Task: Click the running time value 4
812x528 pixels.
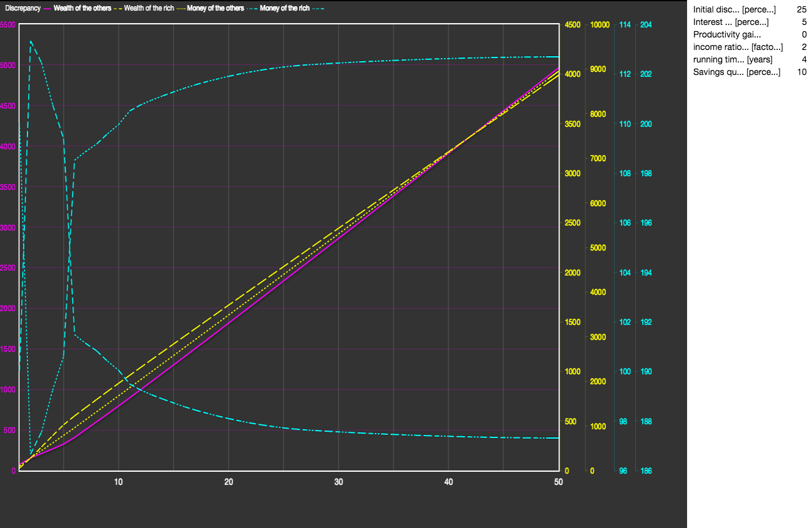Action: pyautogui.click(x=804, y=59)
